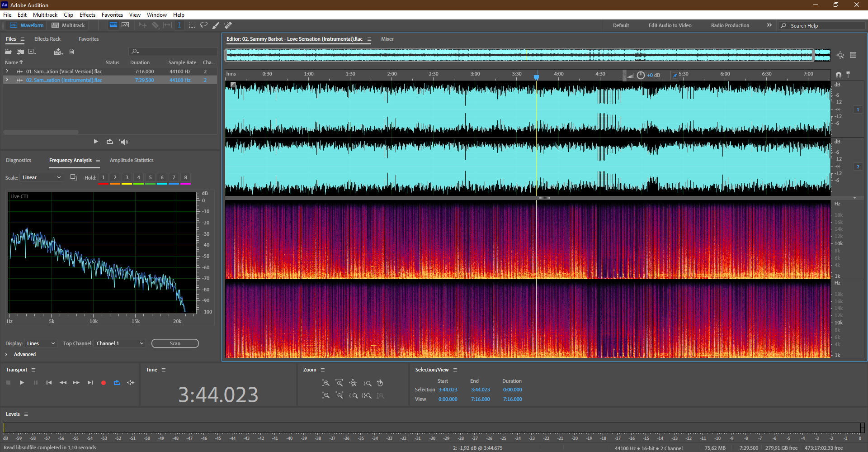Image resolution: width=868 pixels, height=452 pixels.
Task: Switch to the Diagnostics tab
Action: [x=19, y=160]
